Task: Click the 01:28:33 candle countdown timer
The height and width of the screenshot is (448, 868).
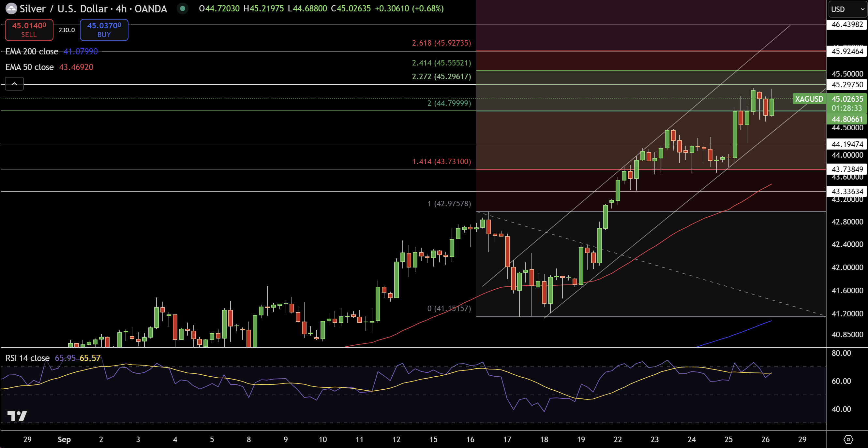Action: point(846,108)
